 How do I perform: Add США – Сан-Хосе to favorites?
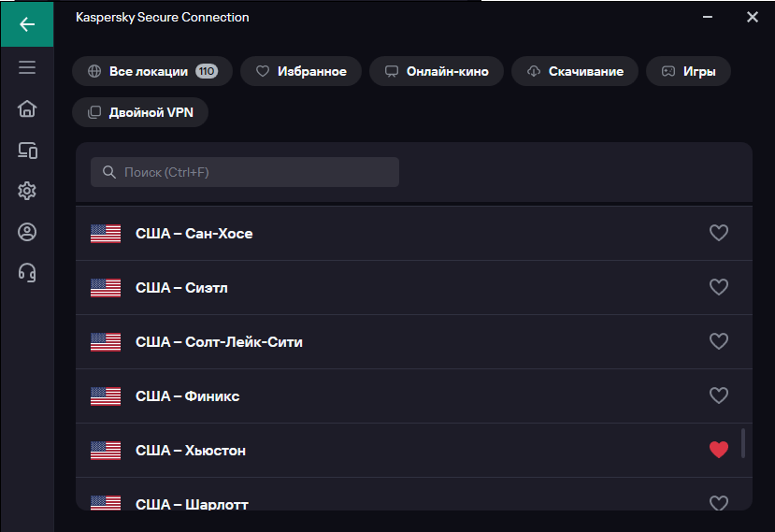(719, 233)
